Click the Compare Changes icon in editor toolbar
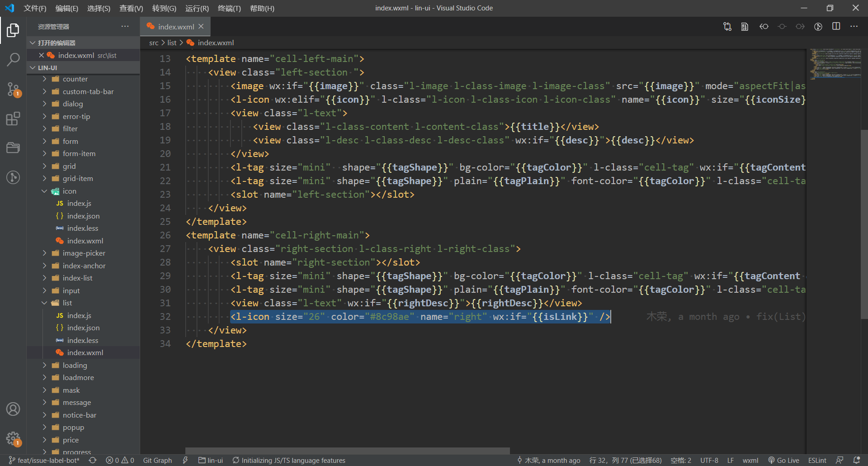Image resolution: width=868 pixels, height=466 pixels. (x=727, y=27)
